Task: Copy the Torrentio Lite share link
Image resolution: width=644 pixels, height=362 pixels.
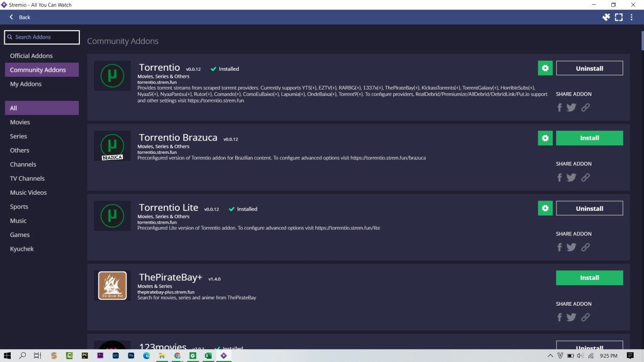Action: click(586, 247)
